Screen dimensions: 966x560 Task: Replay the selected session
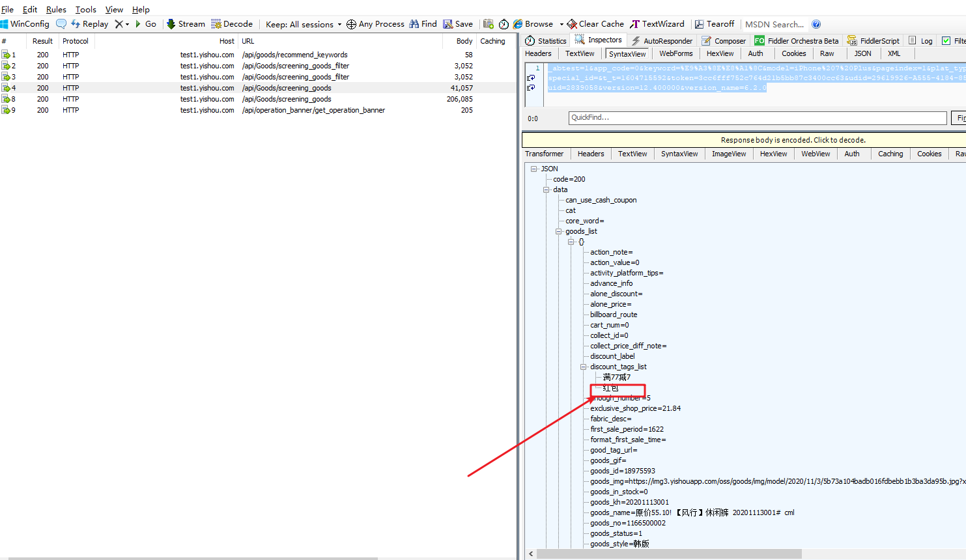coord(89,24)
